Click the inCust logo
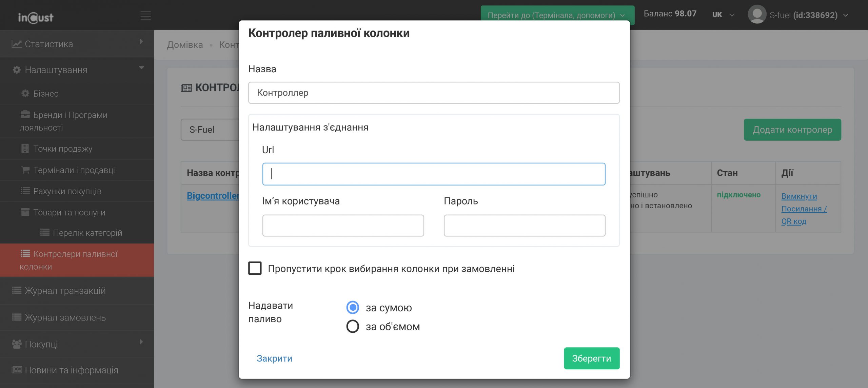Image resolution: width=868 pixels, height=388 pixels. (36, 17)
